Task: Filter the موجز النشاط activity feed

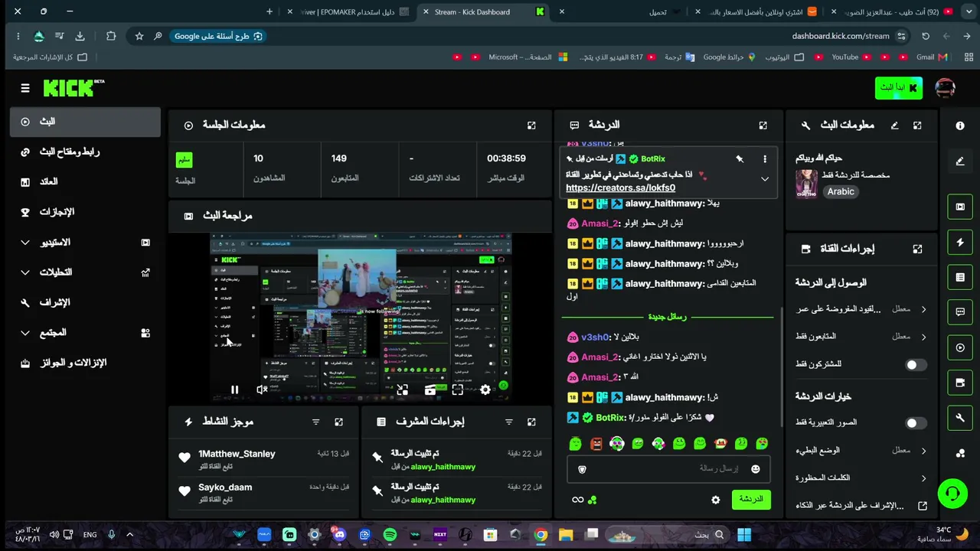Action: point(315,422)
